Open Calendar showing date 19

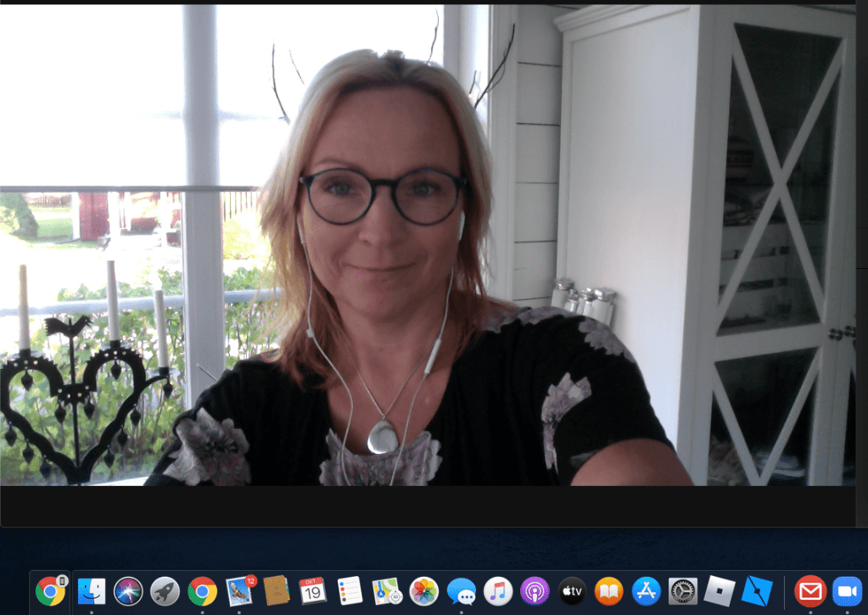(313, 591)
